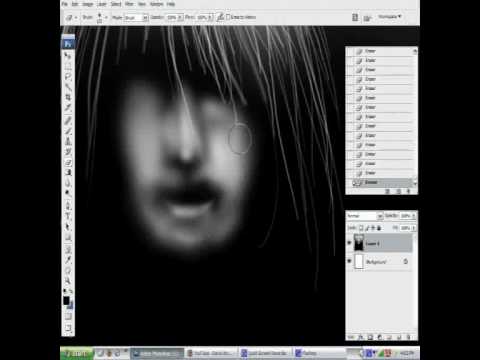Select the Dodge tool
The image size is (480, 360).
[x=68, y=193]
